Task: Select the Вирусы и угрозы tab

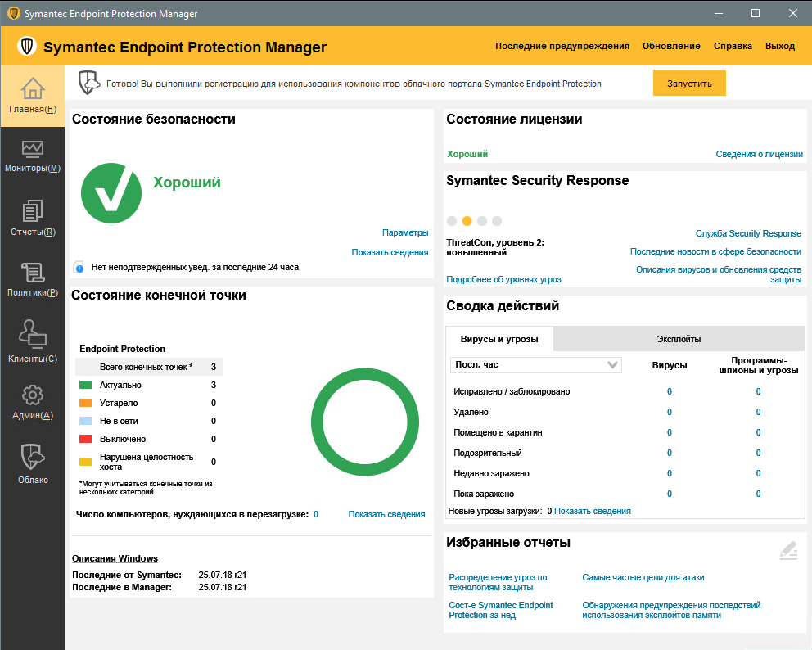Action: click(499, 339)
